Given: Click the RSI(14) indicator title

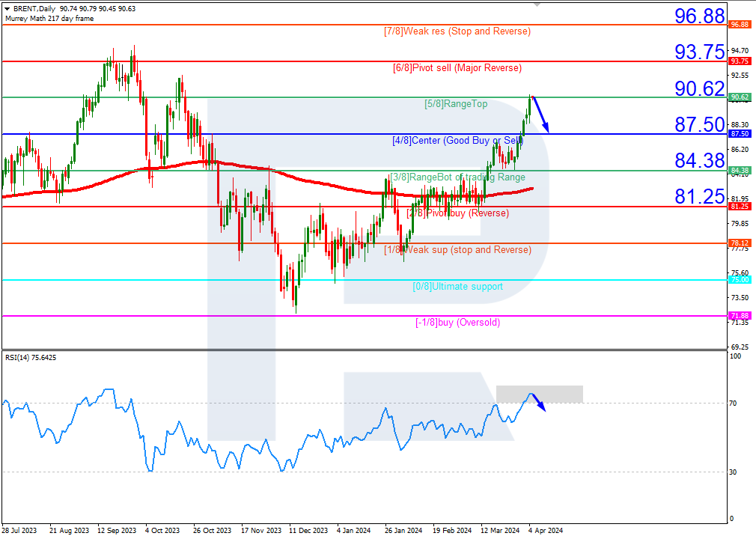Looking at the screenshot, I should coord(31,358).
